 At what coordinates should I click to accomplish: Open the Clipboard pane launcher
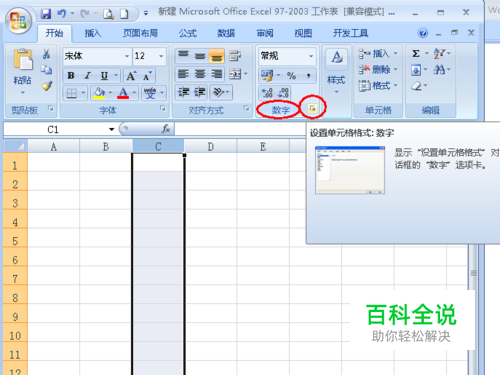(51, 108)
